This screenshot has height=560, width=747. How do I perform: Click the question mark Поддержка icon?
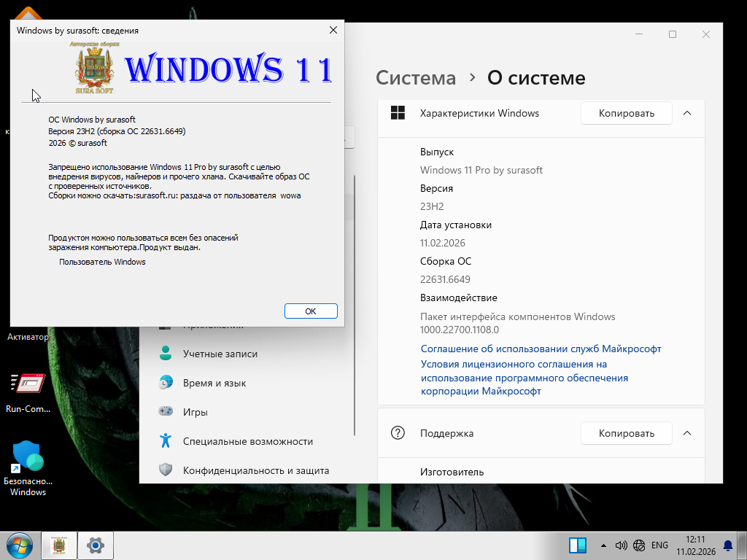coord(398,433)
